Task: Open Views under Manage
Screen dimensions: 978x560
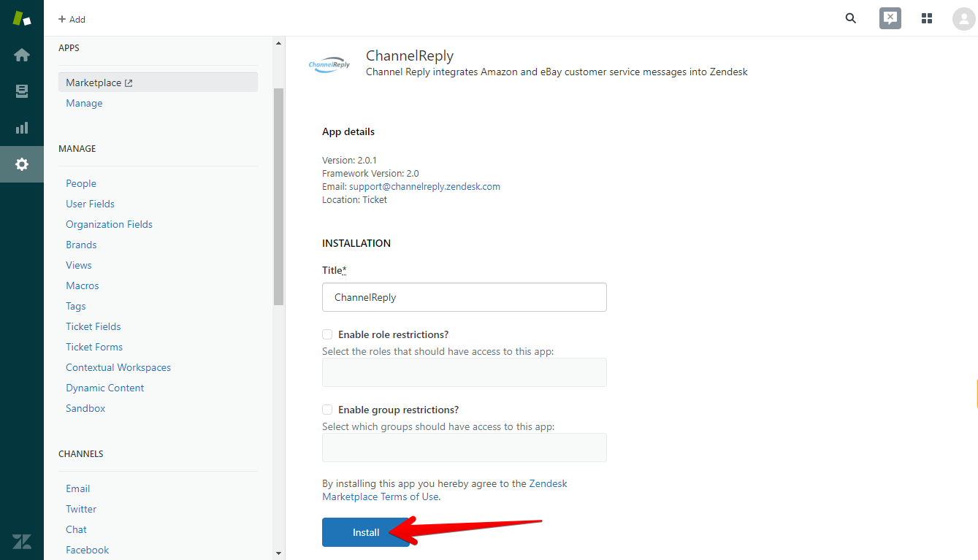Action: tap(79, 265)
